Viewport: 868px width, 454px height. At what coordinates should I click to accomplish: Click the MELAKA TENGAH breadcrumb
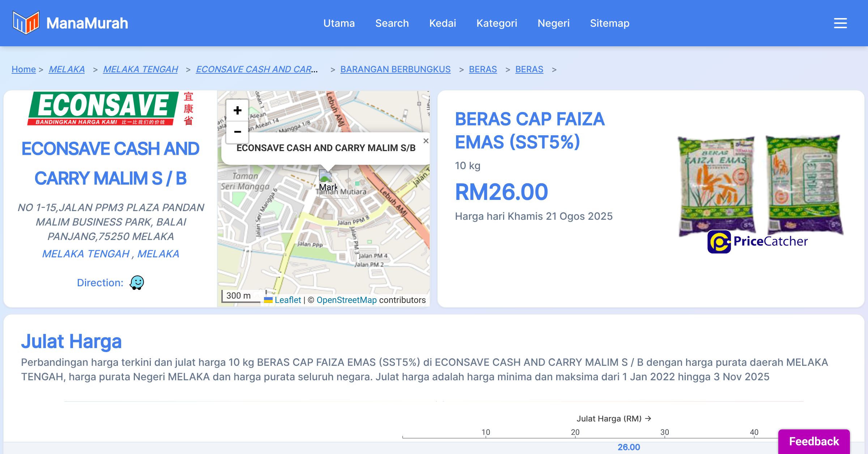click(x=140, y=69)
